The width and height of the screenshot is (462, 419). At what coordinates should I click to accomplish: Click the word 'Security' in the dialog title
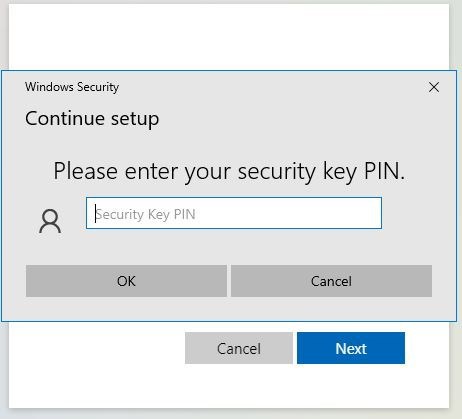tap(98, 87)
